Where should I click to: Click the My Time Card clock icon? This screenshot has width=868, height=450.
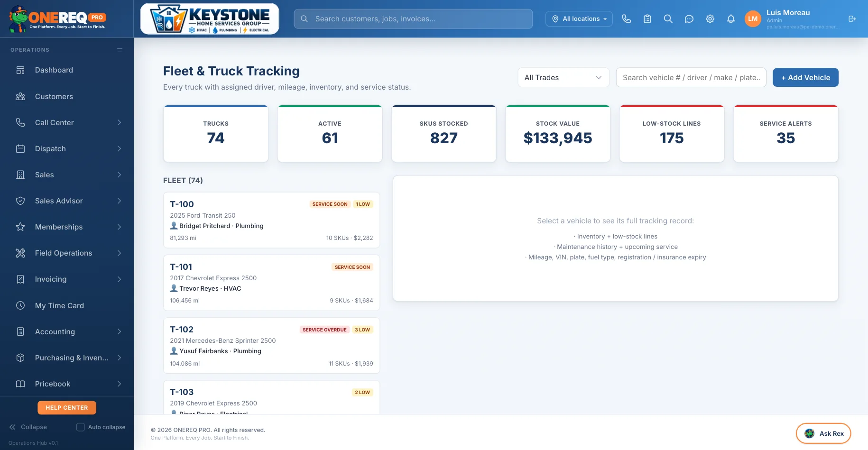tap(20, 305)
